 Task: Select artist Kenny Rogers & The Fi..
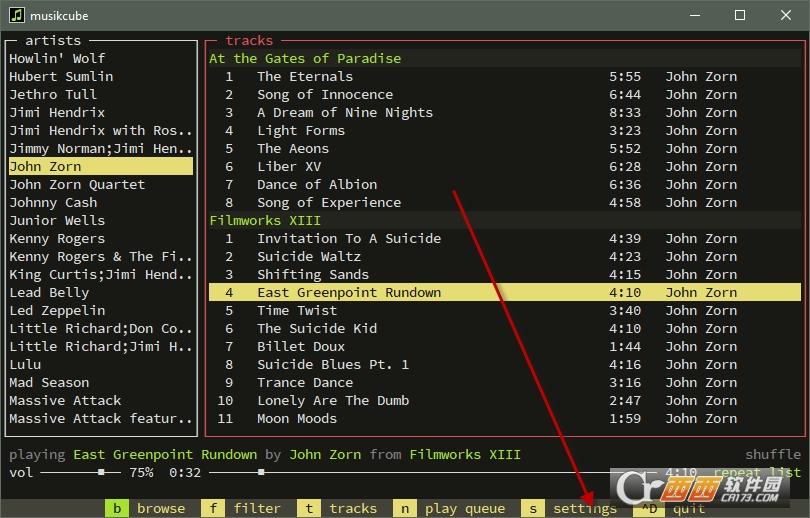coord(101,257)
